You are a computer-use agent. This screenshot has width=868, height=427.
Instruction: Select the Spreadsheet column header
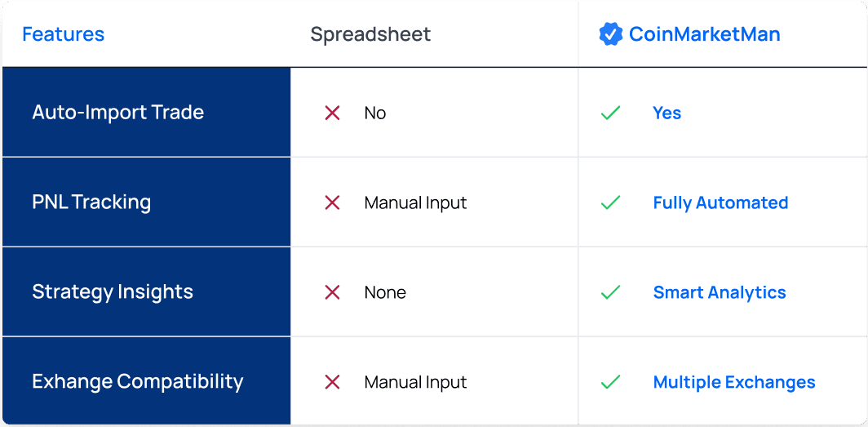click(370, 34)
